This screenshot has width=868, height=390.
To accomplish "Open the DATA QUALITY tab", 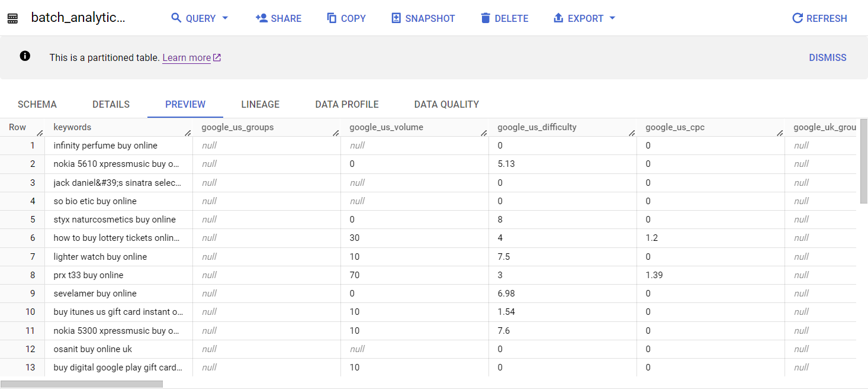I will click(x=446, y=104).
